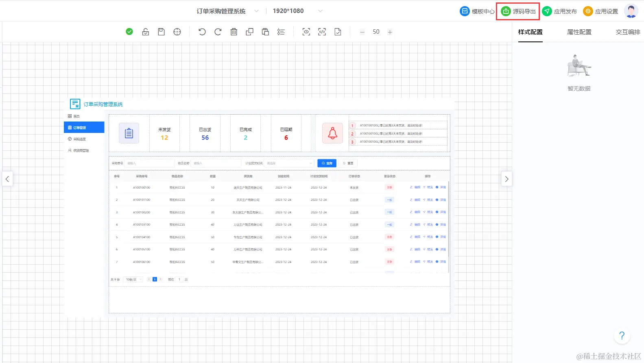The height and width of the screenshot is (363, 644).
Task: Open help with the question mark button
Action: click(622, 336)
